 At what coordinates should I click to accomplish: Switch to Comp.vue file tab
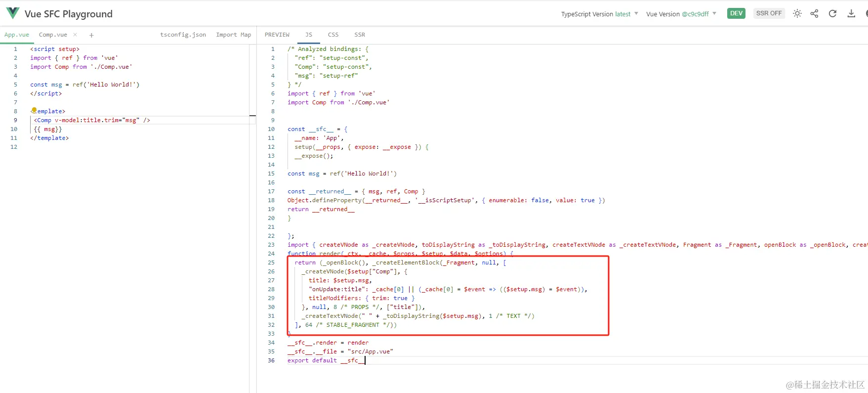pyautogui.click(x=53, y=35)
